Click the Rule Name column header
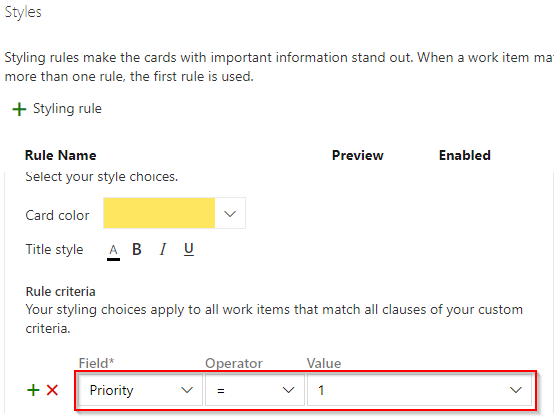The image size is (554, 417). coord(60,155)
